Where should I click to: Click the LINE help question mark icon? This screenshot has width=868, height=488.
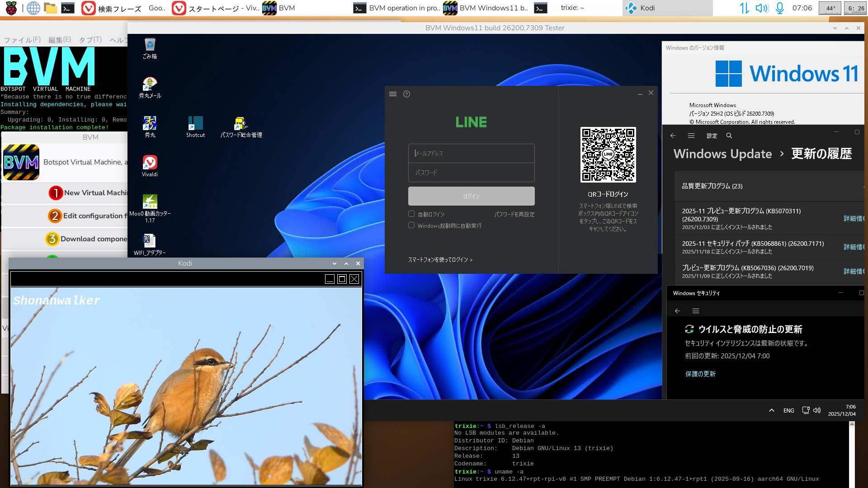coord(406,94)
